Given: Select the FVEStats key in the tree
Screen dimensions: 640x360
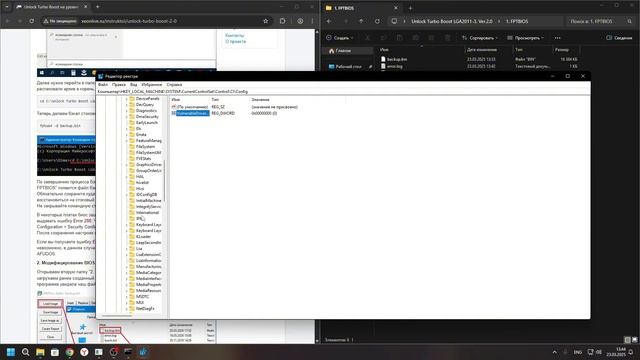Looking at the screenshot, I should point(143,158).
